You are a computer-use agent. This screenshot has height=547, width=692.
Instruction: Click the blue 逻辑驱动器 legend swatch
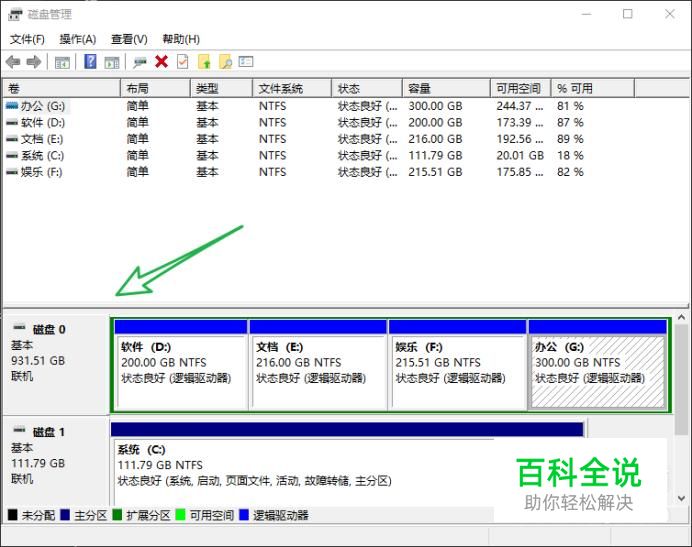pyautogui.click(x=244, y=514)
